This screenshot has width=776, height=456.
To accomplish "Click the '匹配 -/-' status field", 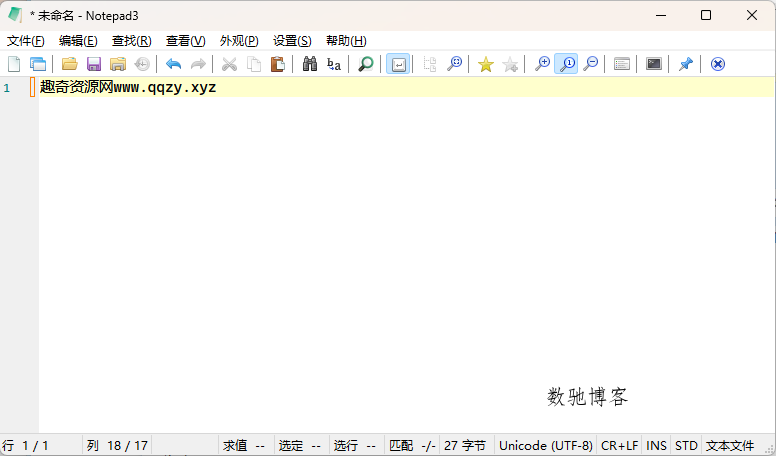I will [x=412, y=446].
